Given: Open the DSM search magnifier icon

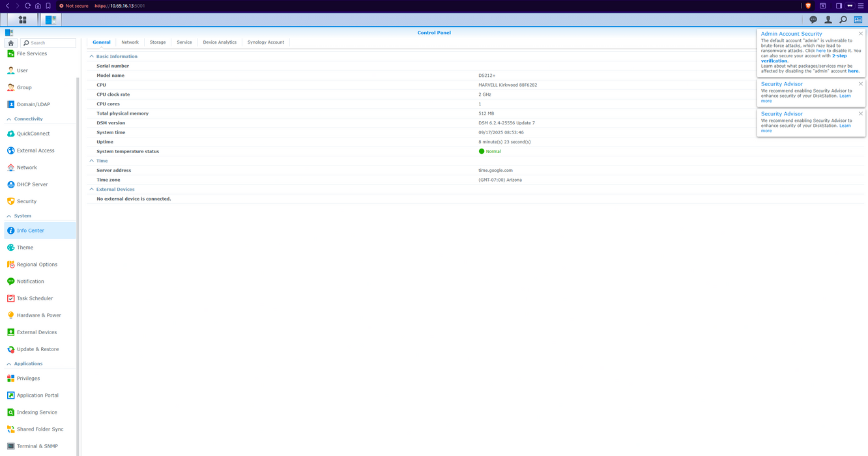Looking at the screenshot, I should tap(843, 20).
